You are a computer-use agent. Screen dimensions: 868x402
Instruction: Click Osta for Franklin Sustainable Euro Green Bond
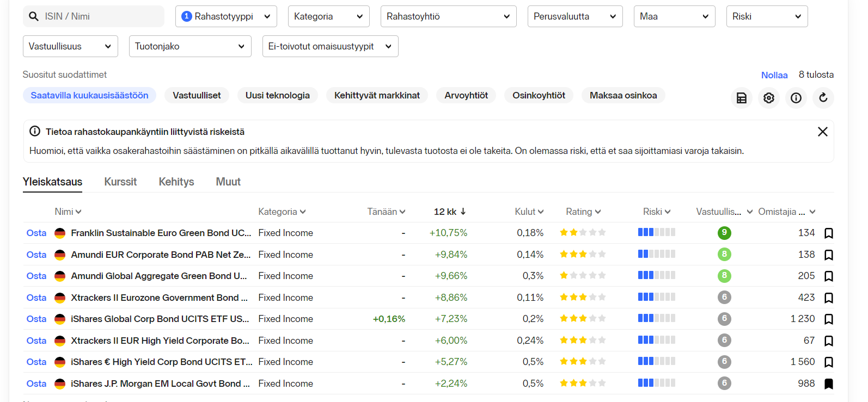(36, 233)
